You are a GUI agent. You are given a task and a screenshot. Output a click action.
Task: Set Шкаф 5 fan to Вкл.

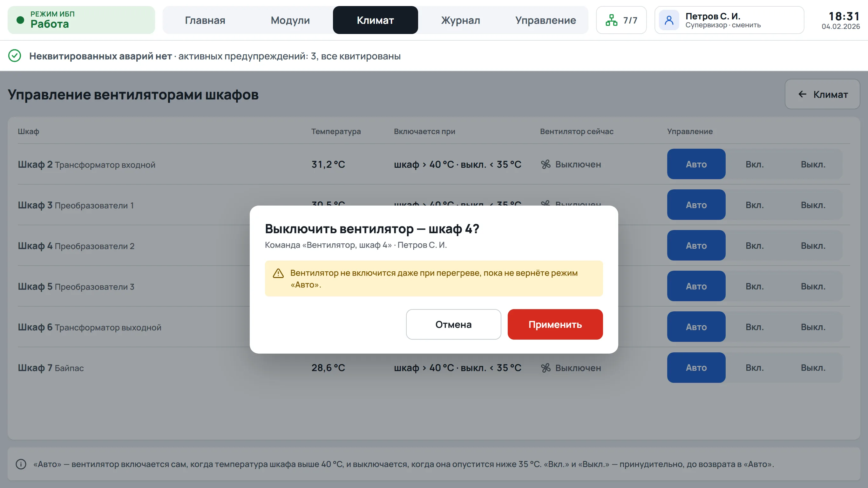click(755, 286)
